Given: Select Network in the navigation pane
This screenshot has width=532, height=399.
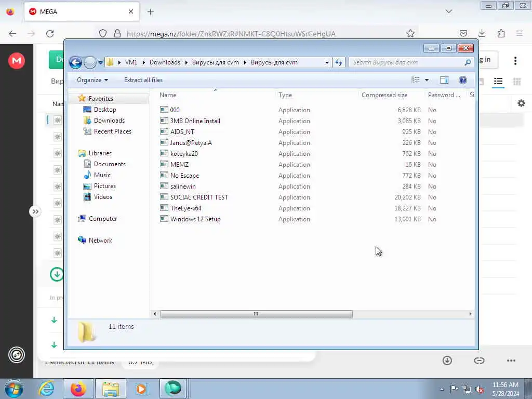Looking at the screenshot, I should [x=100, y=240].
